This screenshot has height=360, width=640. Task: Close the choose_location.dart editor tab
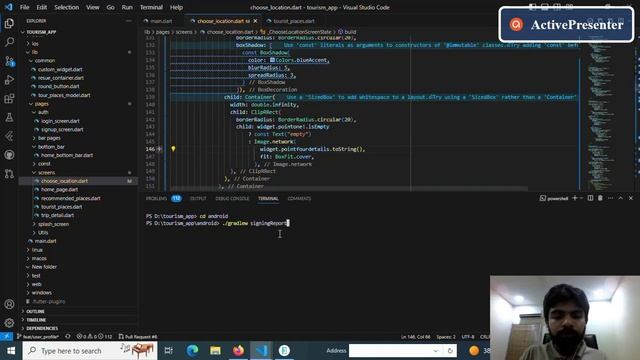(x=256, y=21)
